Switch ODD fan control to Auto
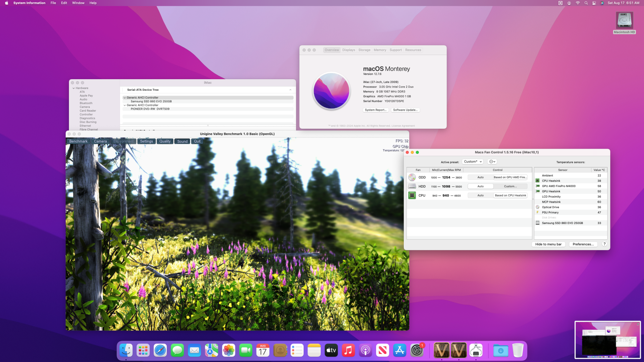The width and height of the screenshot is (644, 362). click(480, 177)
